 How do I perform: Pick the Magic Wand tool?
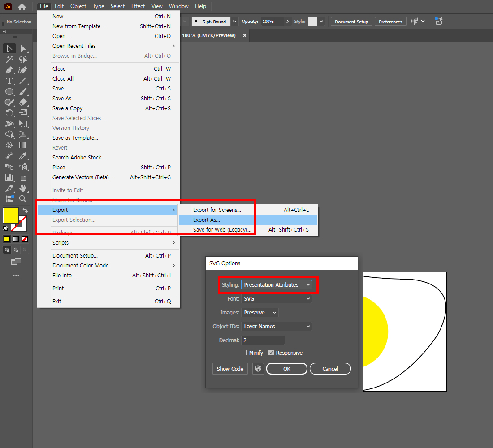(x=9, y=59)
